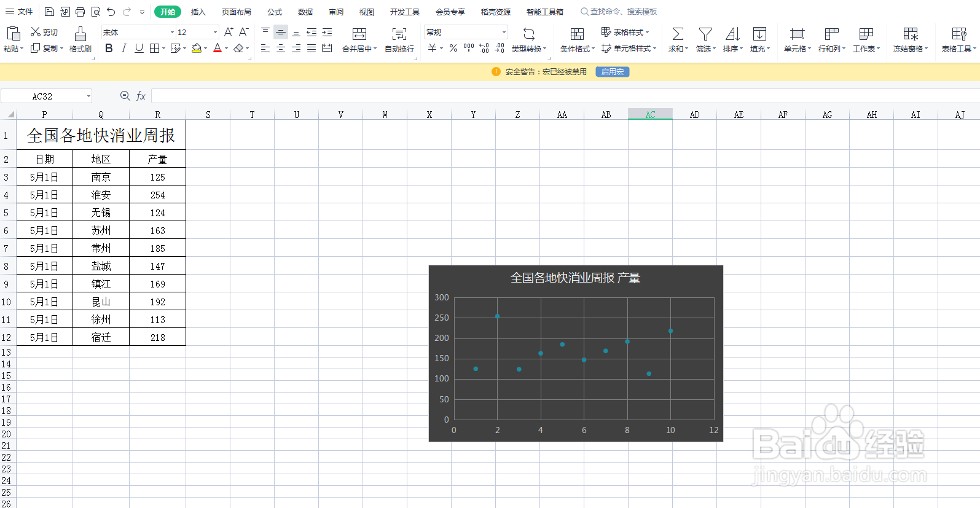980x508 pixels.
Task: Select the chart title 全国各地快消业周报 产量
Action: (x=575, y=278)
